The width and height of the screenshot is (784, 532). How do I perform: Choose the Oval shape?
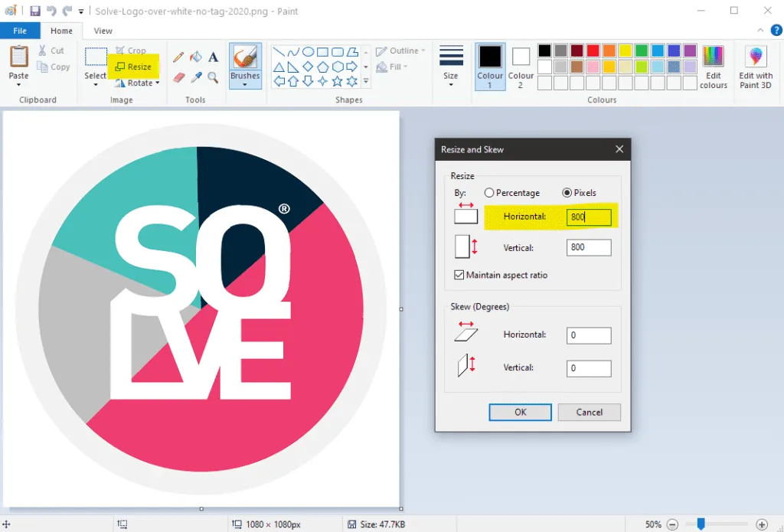(x=309, y=51)
